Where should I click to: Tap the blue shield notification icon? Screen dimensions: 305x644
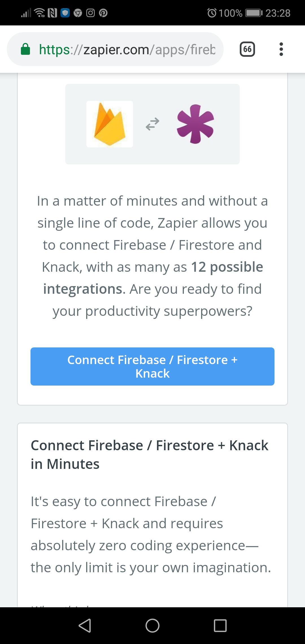tap(65, 13)
